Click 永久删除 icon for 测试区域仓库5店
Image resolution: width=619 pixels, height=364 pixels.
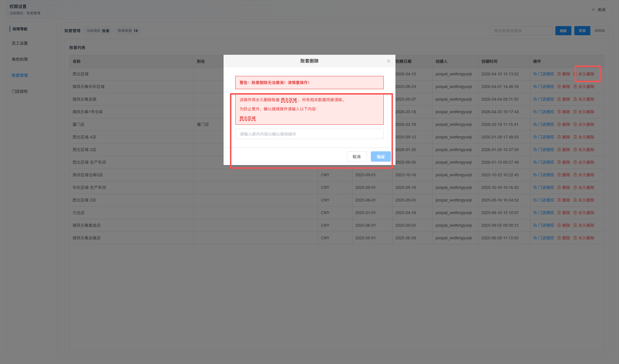pyautogui.click(x=575, y=175)
